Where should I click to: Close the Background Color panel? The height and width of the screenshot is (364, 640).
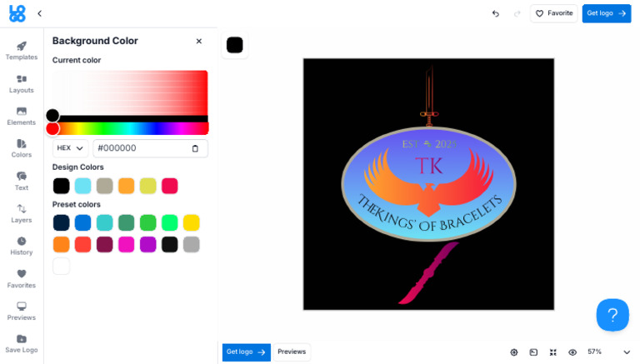199,41
